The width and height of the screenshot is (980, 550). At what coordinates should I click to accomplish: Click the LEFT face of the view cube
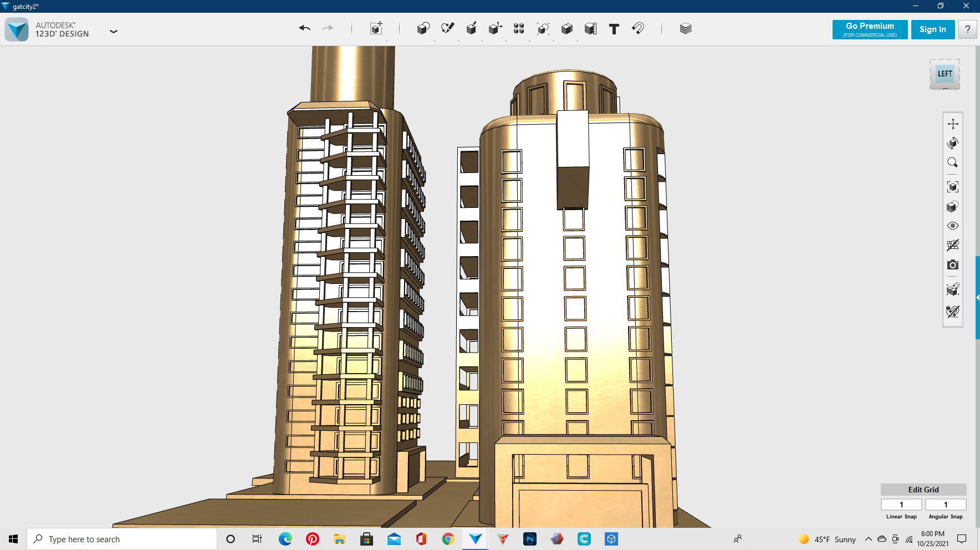(945, 74)
